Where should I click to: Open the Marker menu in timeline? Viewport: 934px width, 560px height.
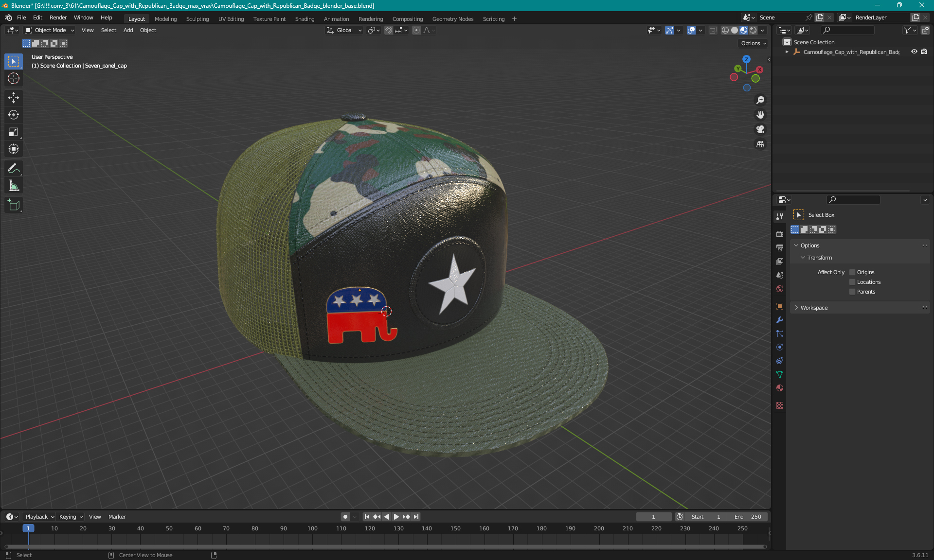(x=117, y=517)
